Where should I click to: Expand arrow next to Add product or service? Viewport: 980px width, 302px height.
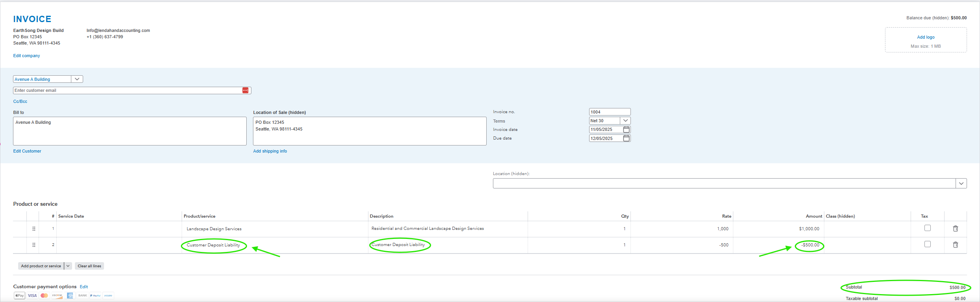pos(68,266)
